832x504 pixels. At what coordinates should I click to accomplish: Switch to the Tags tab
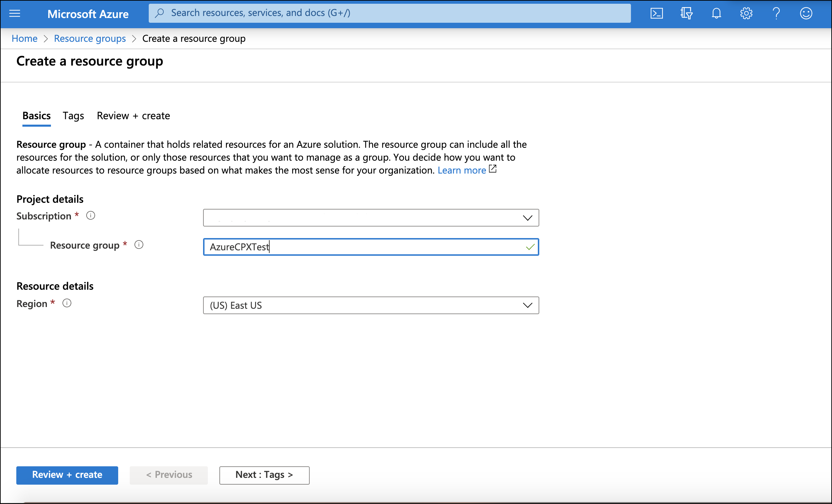tap(73, 116)
